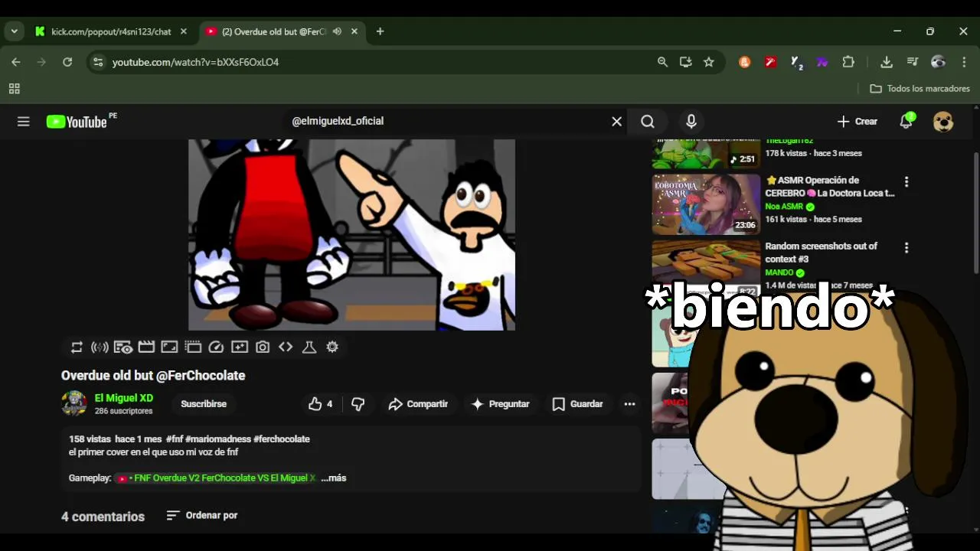
Task: Click the red pickaxe extension icon
Action: click(771, 62)
